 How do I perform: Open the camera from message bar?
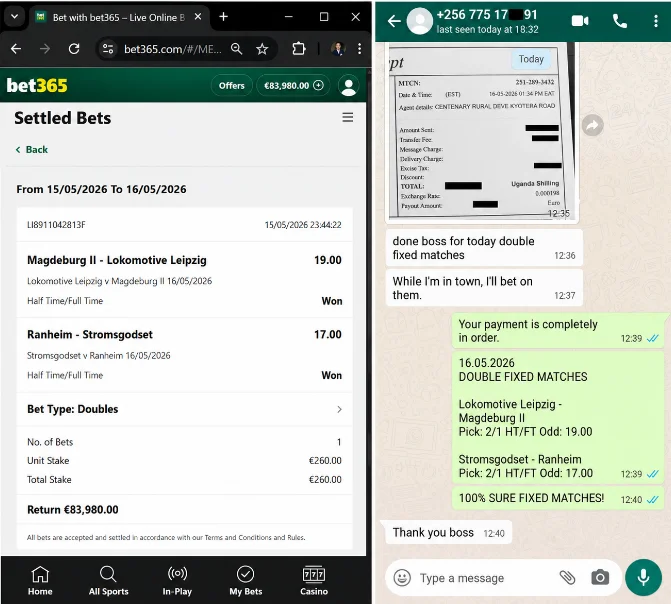click(600, 578)
